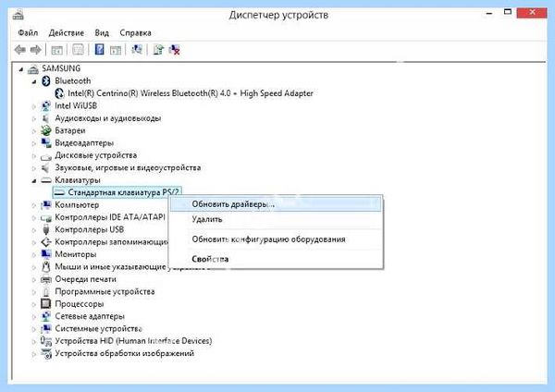This screenshot has width=555, height=392.
Task: Click the Intel Centrino Bluetooth adapter icon
Action: pos(59,93)
